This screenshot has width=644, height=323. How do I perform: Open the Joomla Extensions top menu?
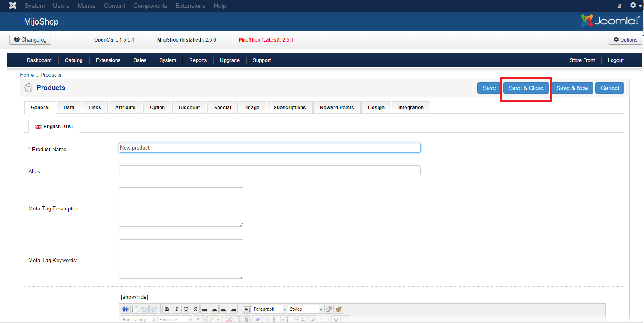pyautogui.click(x=190, y=6)
